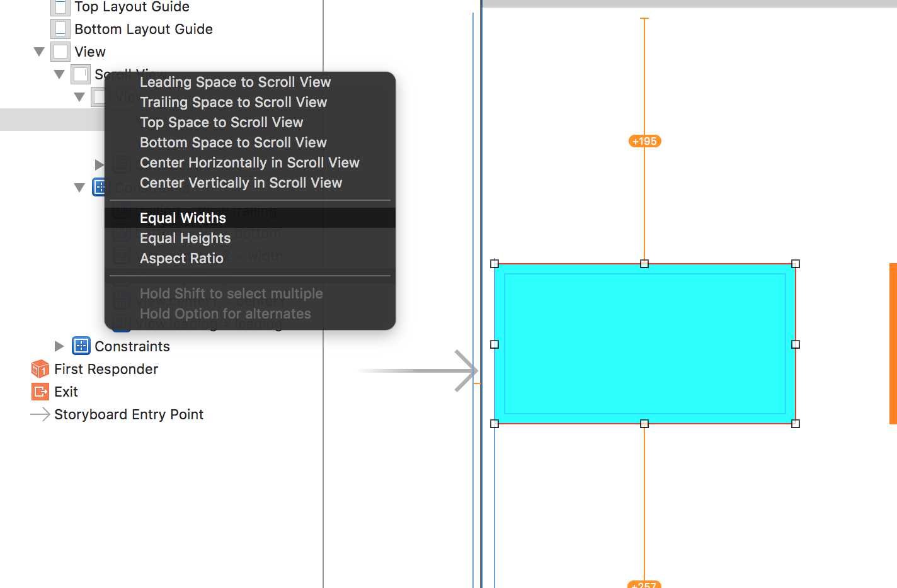Select Top Layout Guide row
The image size is (897, 588).
pyautogui.click(x=132, y=7)
